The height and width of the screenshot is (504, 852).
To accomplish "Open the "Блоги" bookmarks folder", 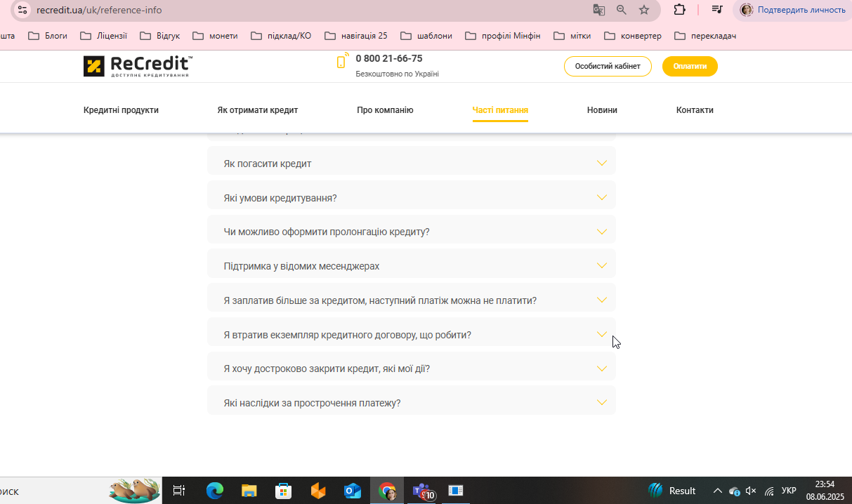I will (48, 36).
